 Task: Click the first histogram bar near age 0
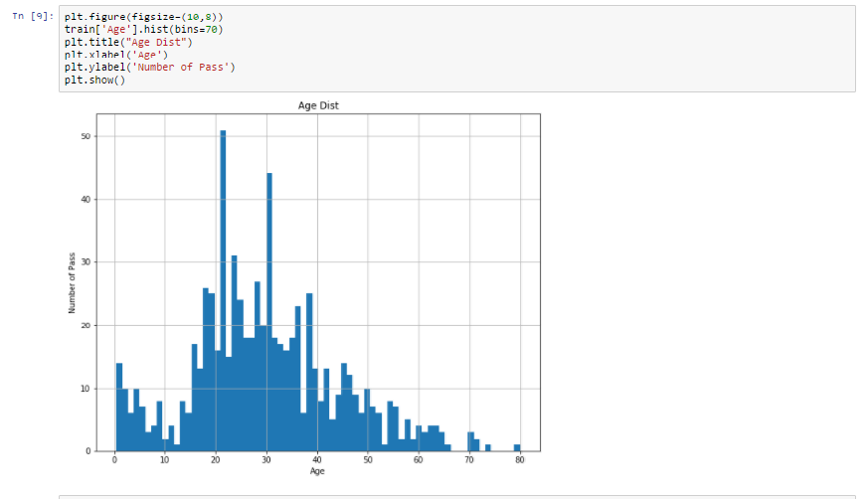tap(119, 408)
